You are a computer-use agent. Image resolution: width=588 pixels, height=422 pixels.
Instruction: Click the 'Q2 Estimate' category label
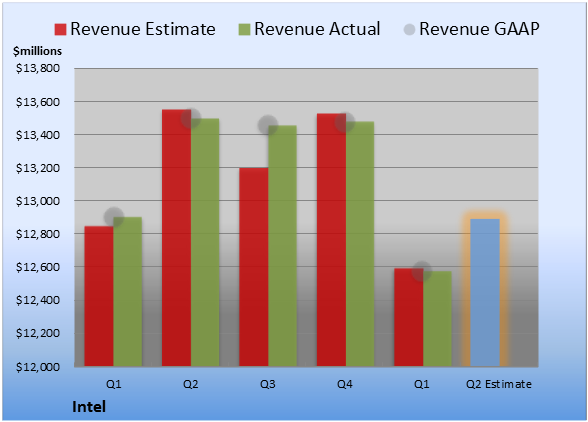[499, 384]
